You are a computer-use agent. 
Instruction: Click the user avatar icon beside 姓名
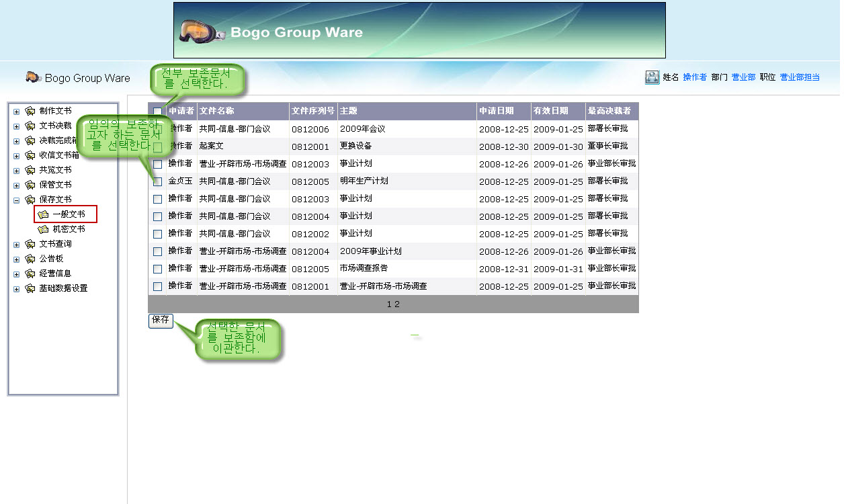pyautogui.click(x=651, y=77)
